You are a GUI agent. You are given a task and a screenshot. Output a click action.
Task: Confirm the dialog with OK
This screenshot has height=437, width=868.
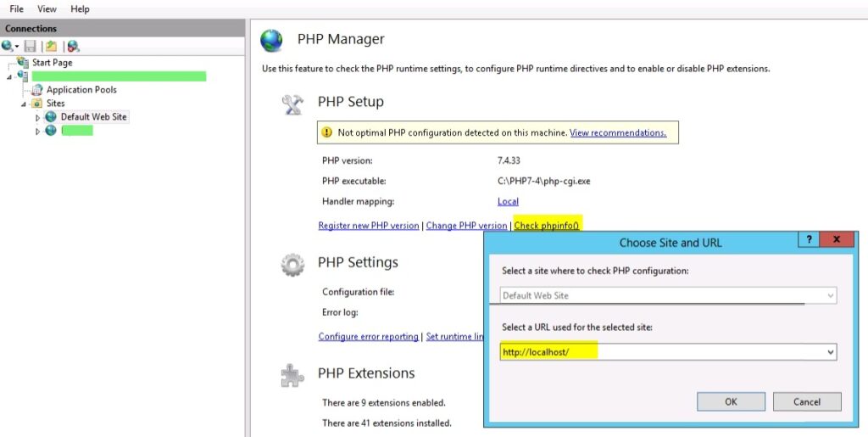pos(731,401)
